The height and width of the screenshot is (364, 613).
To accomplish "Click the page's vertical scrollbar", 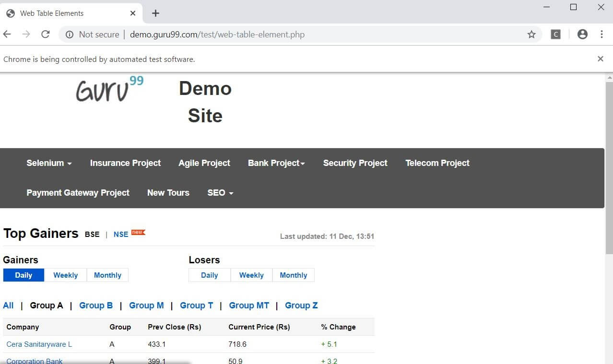I will (609, 168).
